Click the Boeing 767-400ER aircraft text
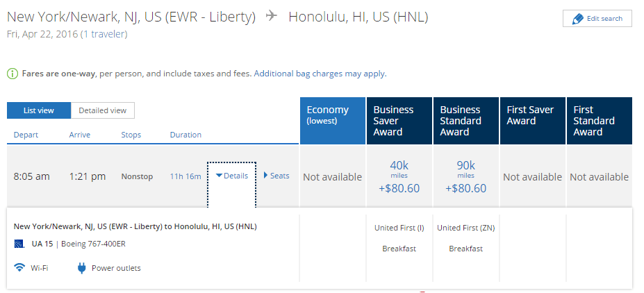The image size is (644, 293). (x=93, y=244)
